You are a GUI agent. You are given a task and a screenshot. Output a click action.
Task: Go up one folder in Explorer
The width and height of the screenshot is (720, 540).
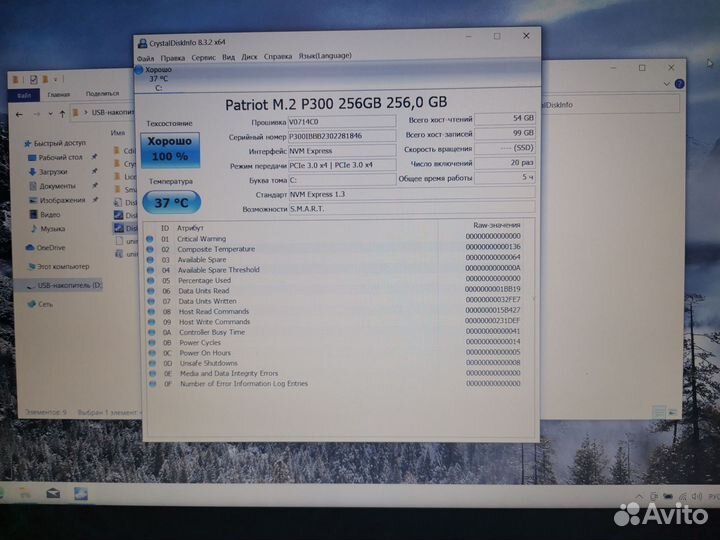(x=62, y=114)
